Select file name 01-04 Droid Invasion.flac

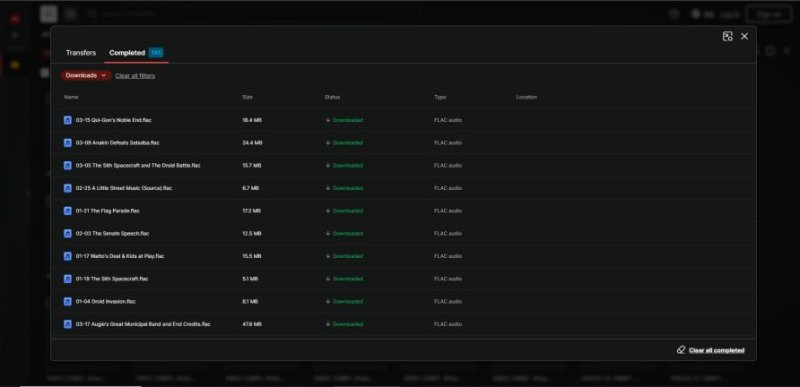point(106,301)
